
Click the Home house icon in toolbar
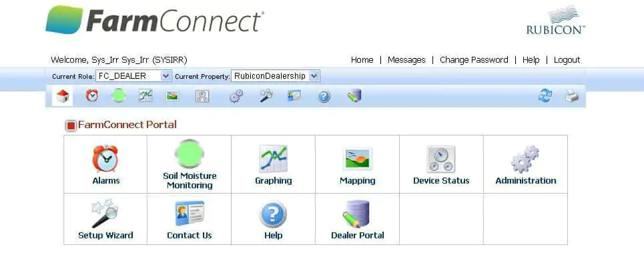coord(63,96)
